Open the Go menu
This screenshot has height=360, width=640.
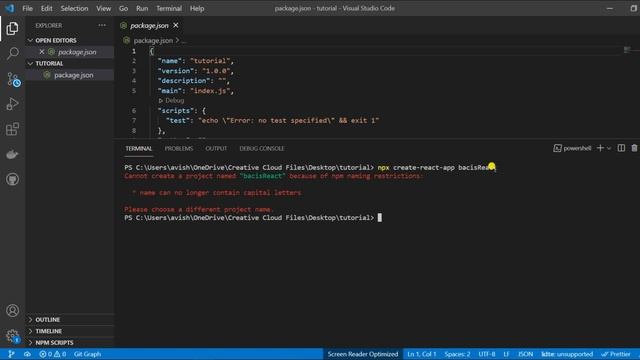coord(123,8)
